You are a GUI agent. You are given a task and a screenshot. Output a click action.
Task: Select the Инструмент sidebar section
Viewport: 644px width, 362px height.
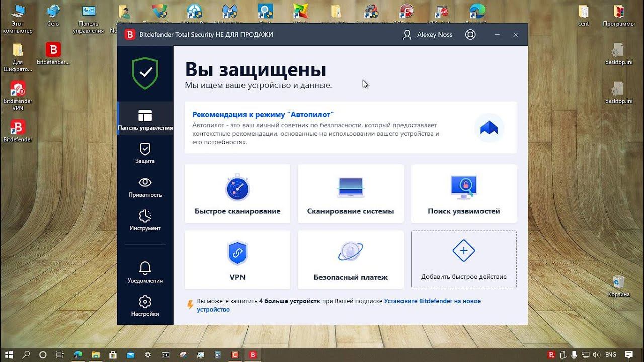coord(145,220)
